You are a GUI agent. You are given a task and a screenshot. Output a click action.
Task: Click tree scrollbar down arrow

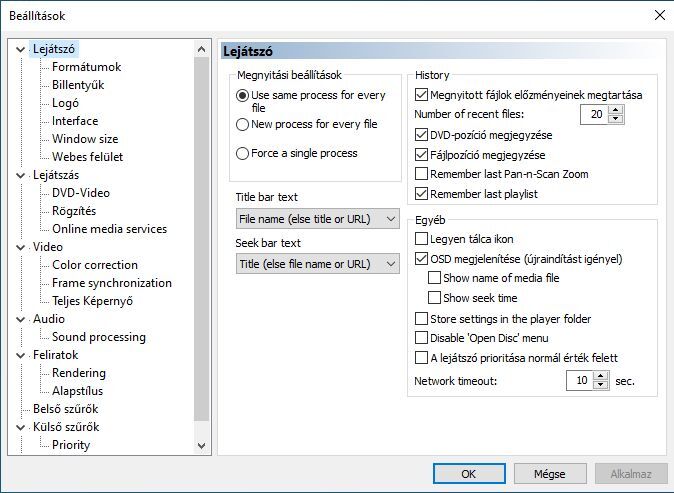tap(201, 446)
